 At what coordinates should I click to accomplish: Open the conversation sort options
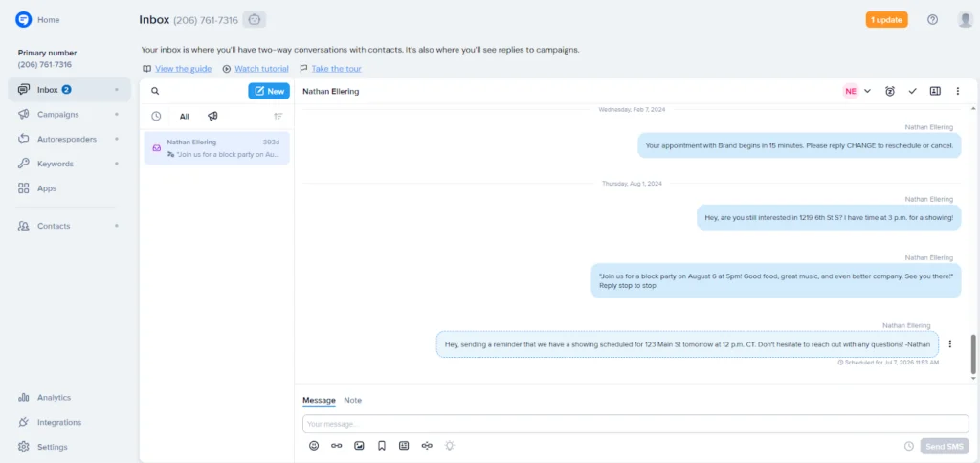click(278, 116)
